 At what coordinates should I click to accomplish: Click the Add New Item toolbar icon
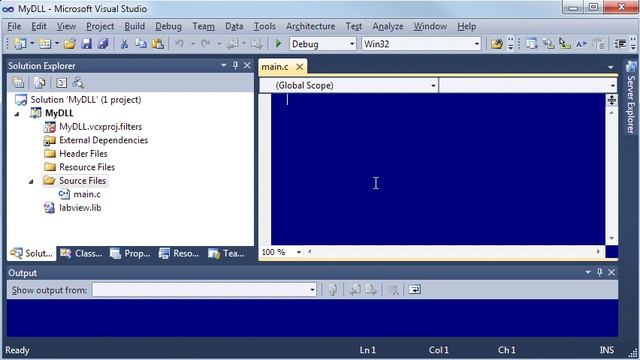coord(45,44)
